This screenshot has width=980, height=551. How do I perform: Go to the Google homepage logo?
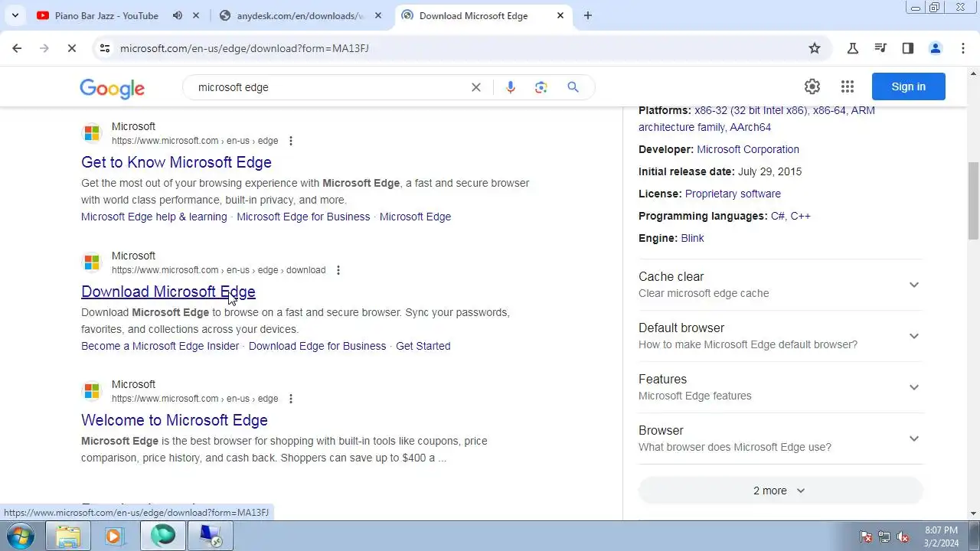112,88
